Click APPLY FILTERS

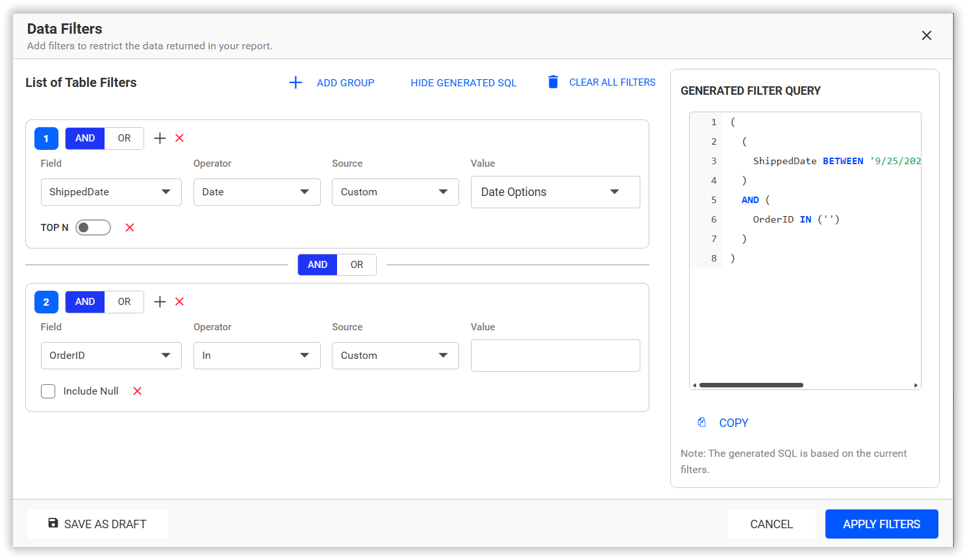(882, 524)
